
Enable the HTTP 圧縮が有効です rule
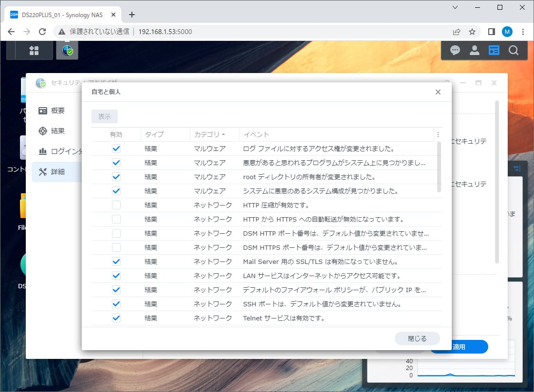(116, 205)
